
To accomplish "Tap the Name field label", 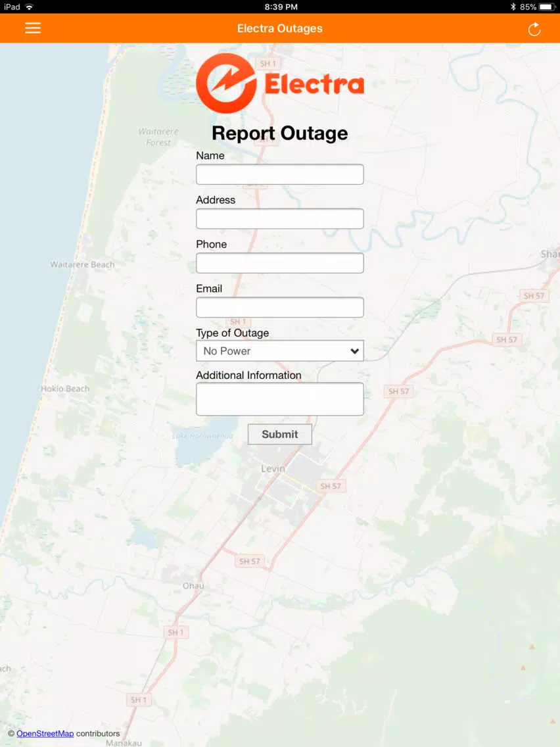I will [210, 156].
